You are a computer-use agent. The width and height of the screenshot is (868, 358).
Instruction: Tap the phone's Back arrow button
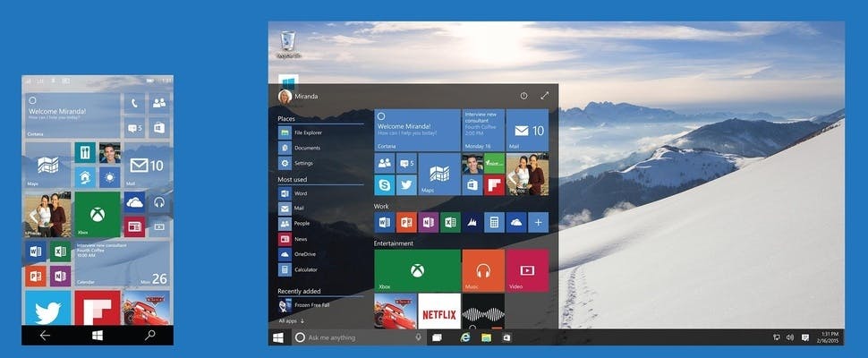coord(45,336)
